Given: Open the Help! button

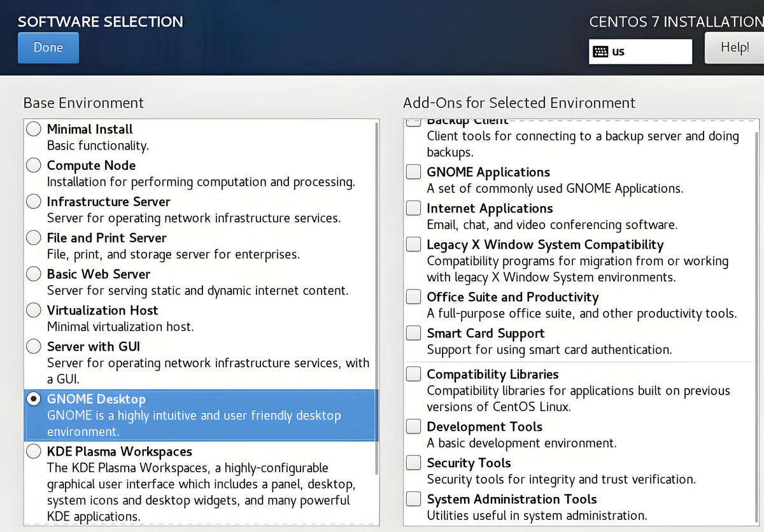Looking at the screenshot, I should tap(734, 48).
